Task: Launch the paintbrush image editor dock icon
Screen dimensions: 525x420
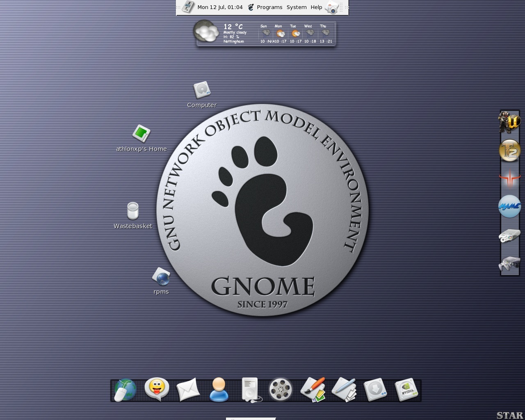Action: (313, 390)
